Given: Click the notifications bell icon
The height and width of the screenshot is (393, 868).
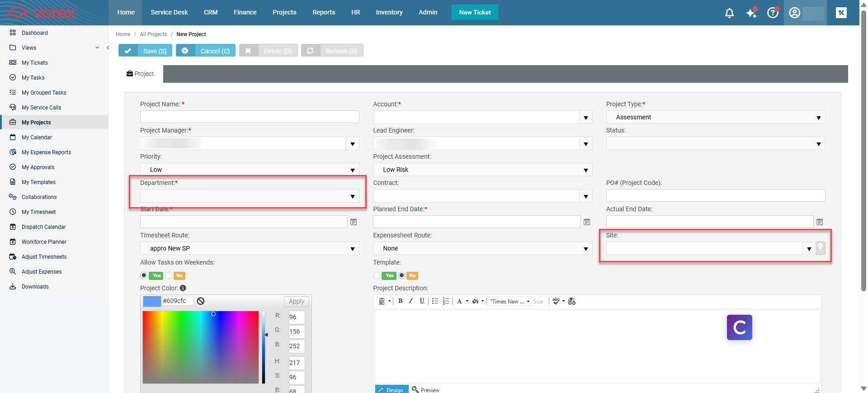Looking at the screenshot, I should coord(729,13).
